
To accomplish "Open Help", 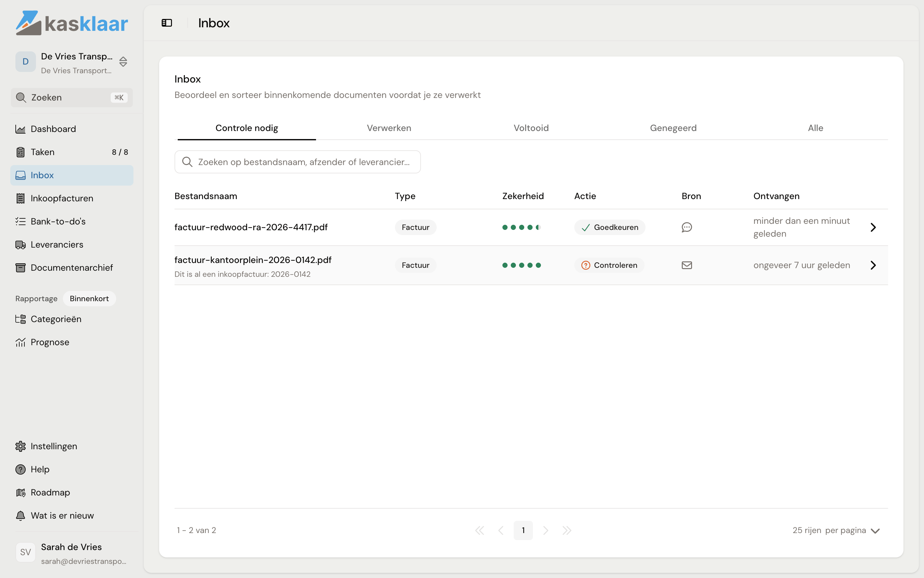I will (x=72, y=469).
